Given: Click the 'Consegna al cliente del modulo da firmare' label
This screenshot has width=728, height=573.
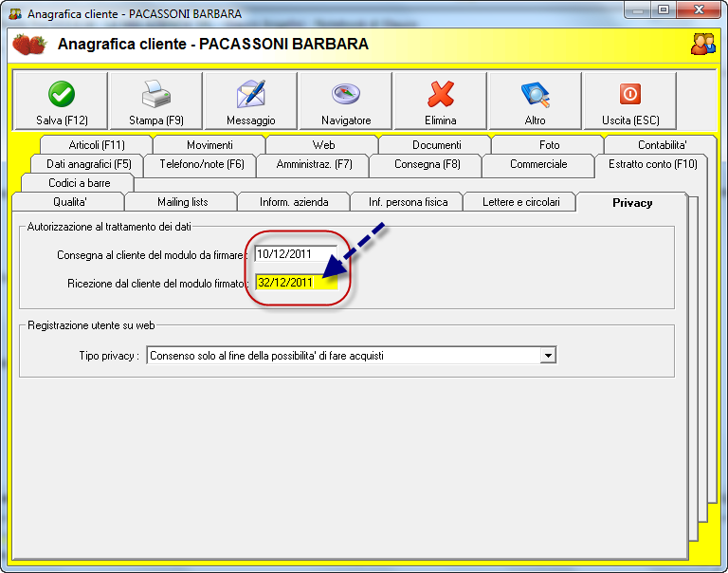Looking at the screenshot, I should (x=153, y=255).
